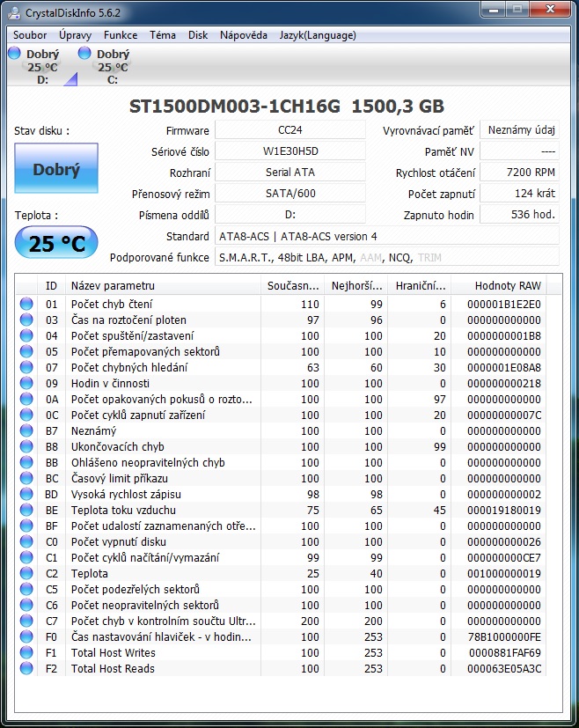Viewport: 579px width, 728px height.
Task: Click the Neznámy údaj buffer size field
Action: click(519, 130)
